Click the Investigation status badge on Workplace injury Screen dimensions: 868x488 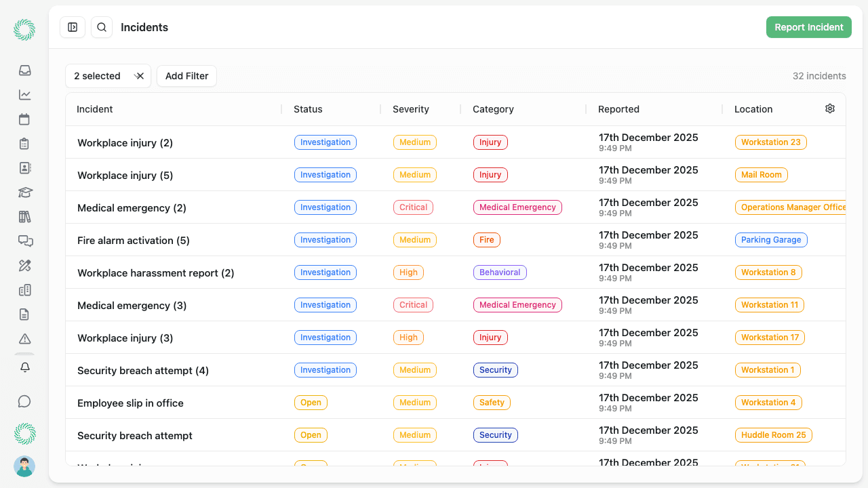click(325, 142)
